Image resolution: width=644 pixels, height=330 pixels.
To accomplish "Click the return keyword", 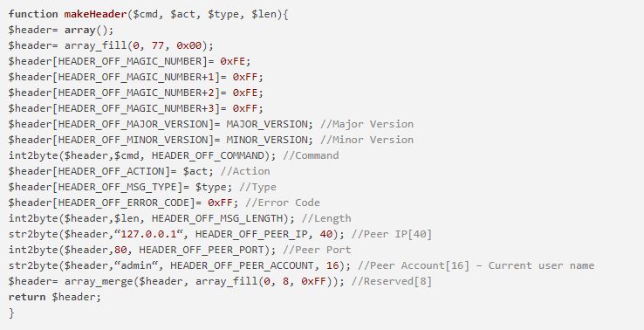I will pyautogui.click(x=27, y=297).
